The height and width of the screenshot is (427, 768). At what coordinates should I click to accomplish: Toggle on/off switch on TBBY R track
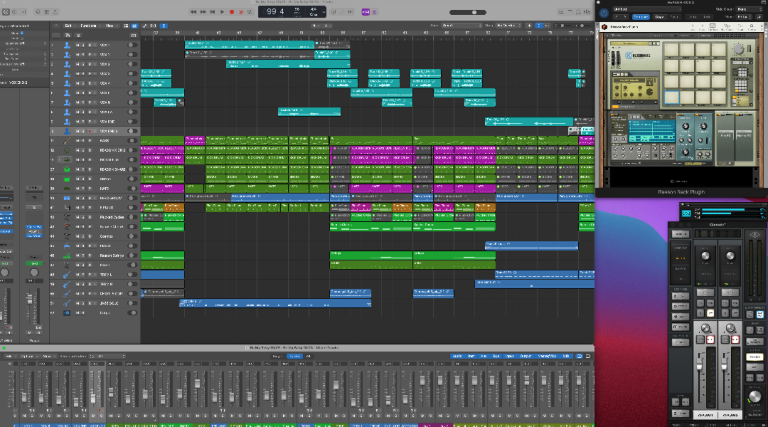point(132,284)
